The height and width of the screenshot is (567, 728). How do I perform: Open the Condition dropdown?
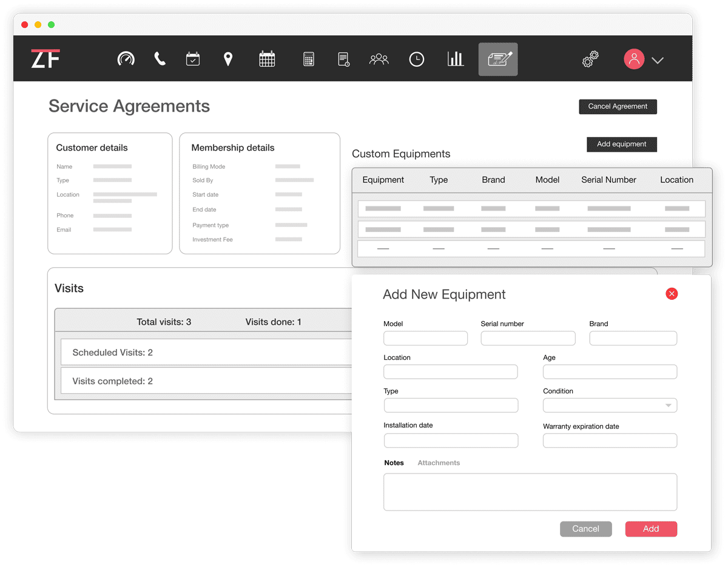[x=610, y=406]
